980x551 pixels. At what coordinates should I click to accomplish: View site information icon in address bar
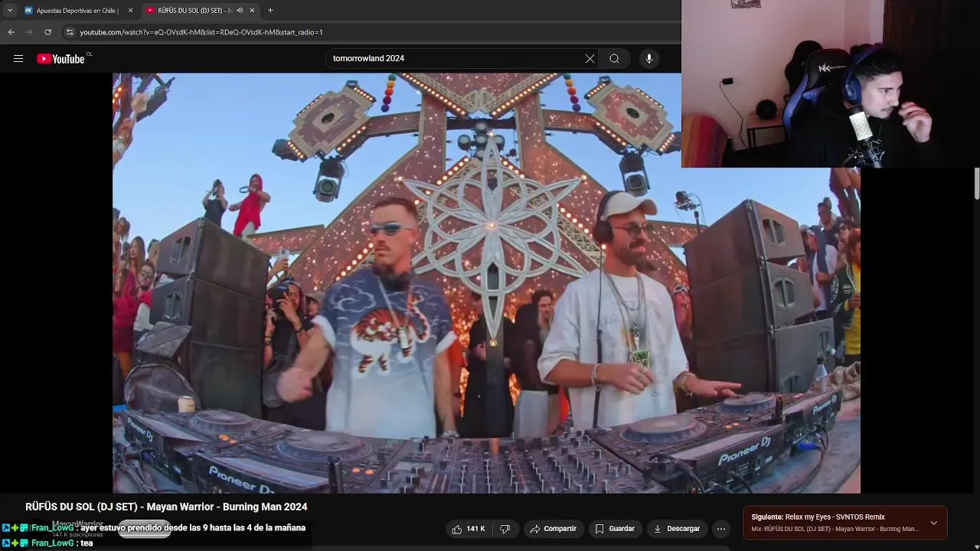(x=70, y=32)
